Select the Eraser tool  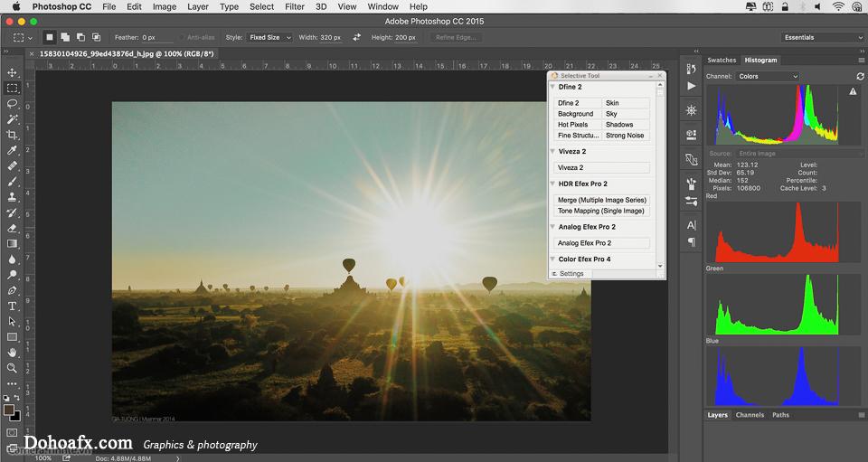12,228
